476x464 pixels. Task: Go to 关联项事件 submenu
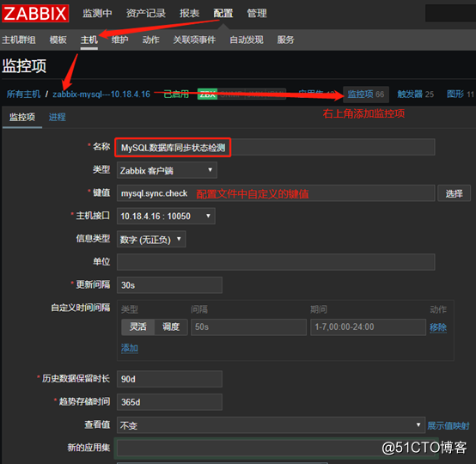(194, 40)
